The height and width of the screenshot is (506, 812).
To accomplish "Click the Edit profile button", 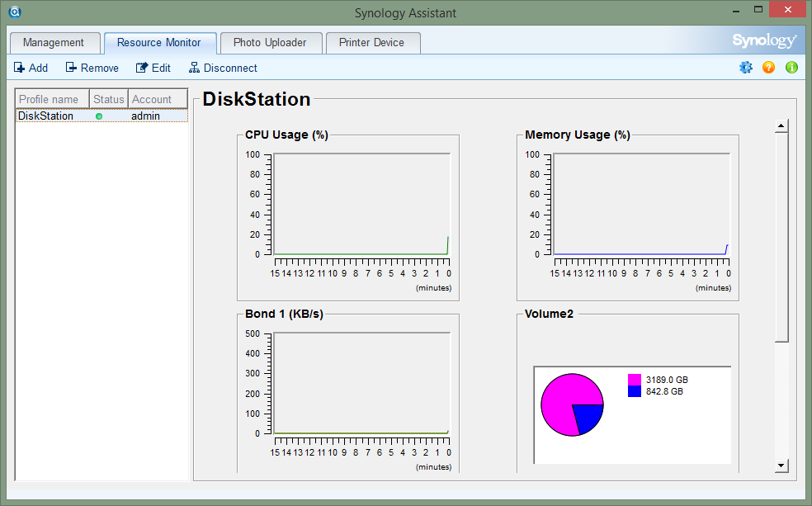I will tap(153, 68).
